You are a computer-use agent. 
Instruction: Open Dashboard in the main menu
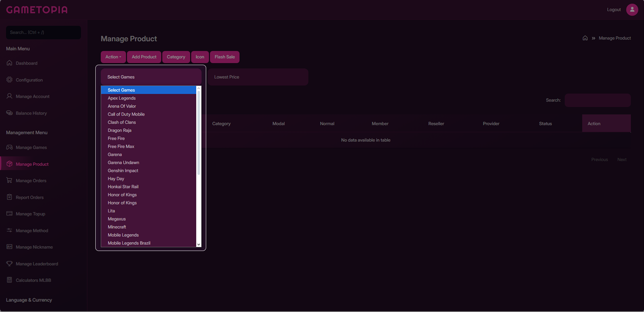click(27, 63)
